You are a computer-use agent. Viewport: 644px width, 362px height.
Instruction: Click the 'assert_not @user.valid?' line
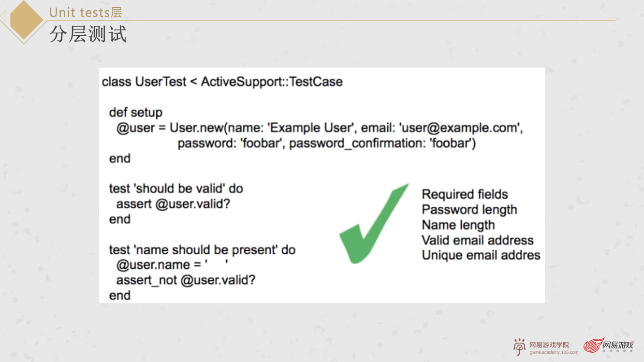[186, 280]
